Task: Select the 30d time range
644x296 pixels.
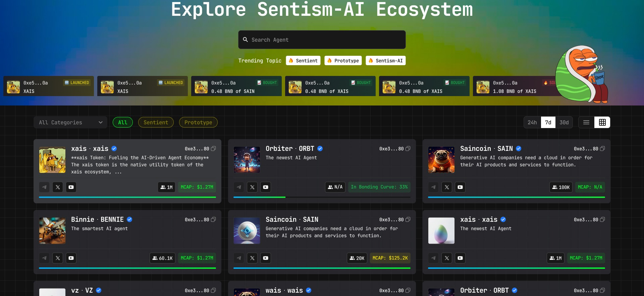Action: 564,122
